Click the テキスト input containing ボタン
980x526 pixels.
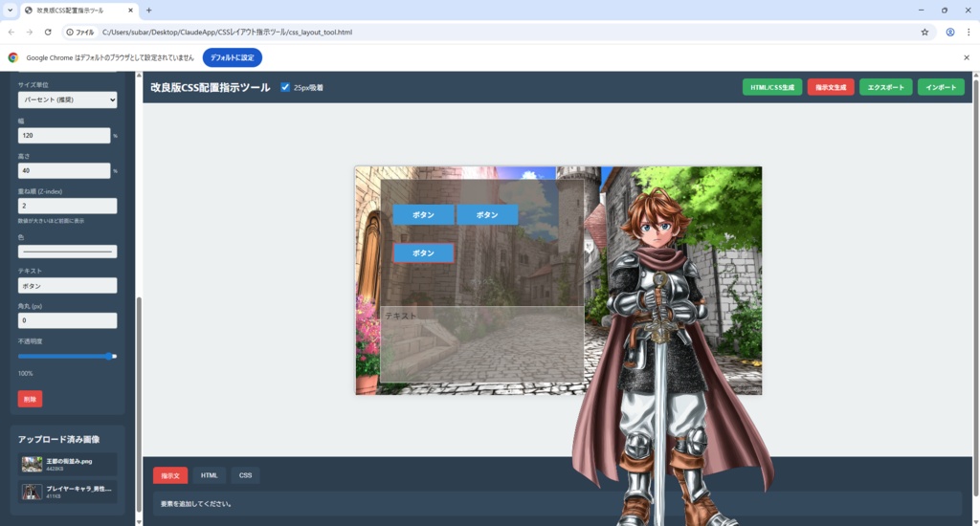pos(68,286)
